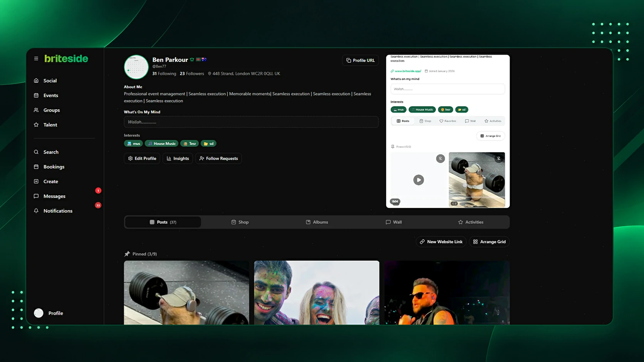Click the likes counter on preview hamster image
644x362 pixels.
coord(454,204)
